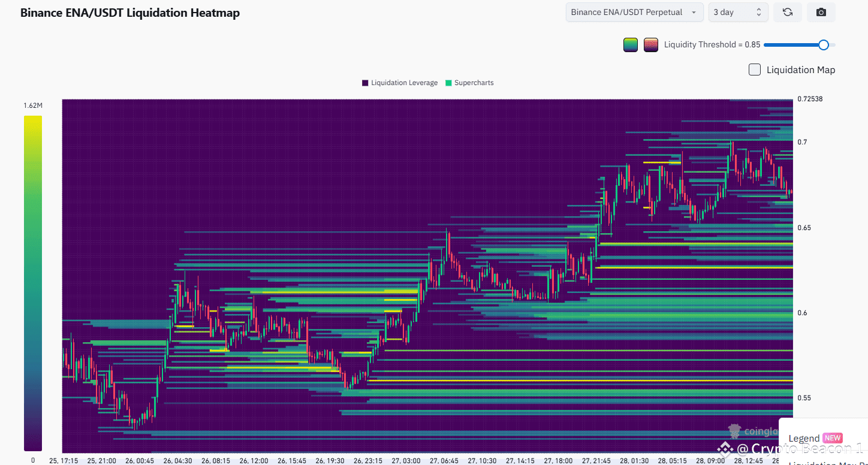868x465 pixels.
Task: Enable the Liquidation Map checkbox
Action: pos(755,70)
